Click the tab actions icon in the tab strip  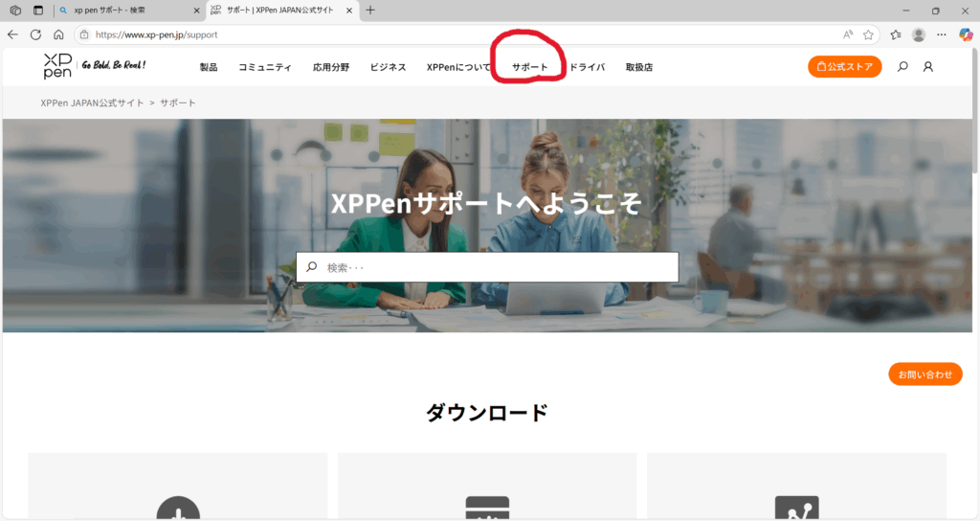pos(38,10)
